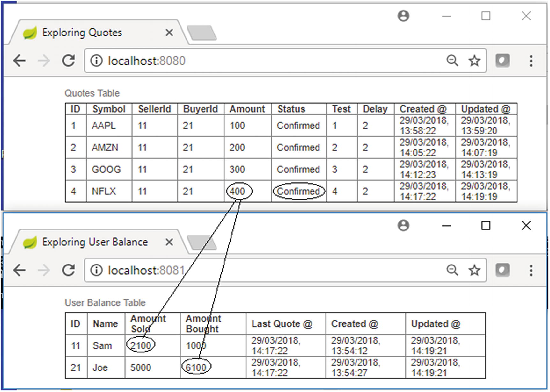550x392 pixels.
Task: Reload the localhost:8081 page
Action: coord(68,270)
